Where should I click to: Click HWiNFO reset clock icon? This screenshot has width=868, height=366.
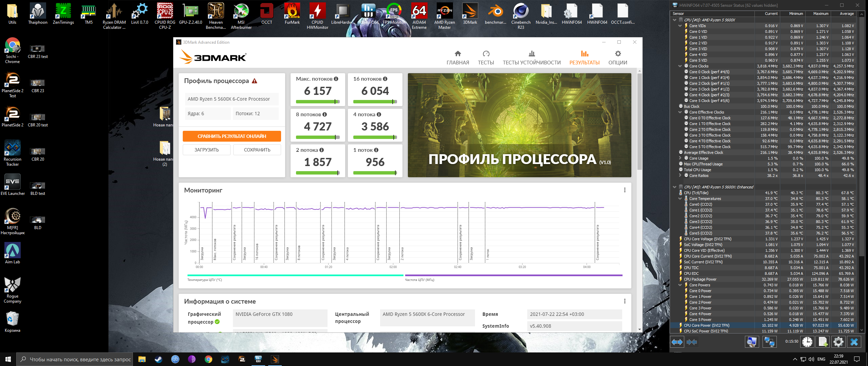tap(807, 342)
